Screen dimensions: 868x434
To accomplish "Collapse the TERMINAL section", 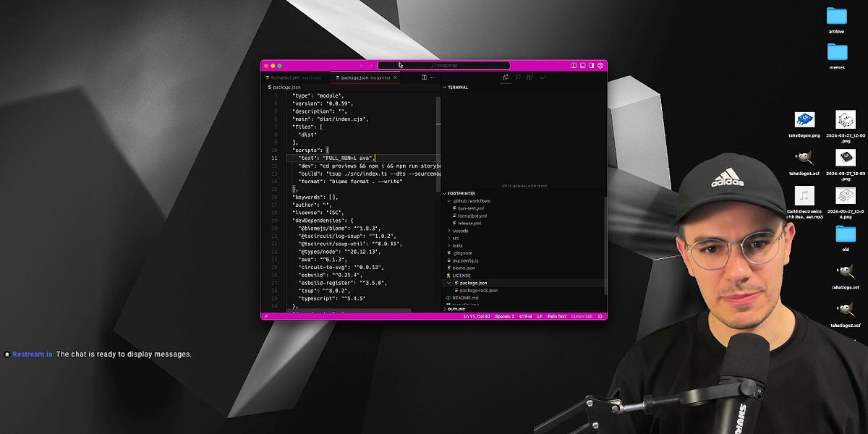I will (x=457, y=87).
